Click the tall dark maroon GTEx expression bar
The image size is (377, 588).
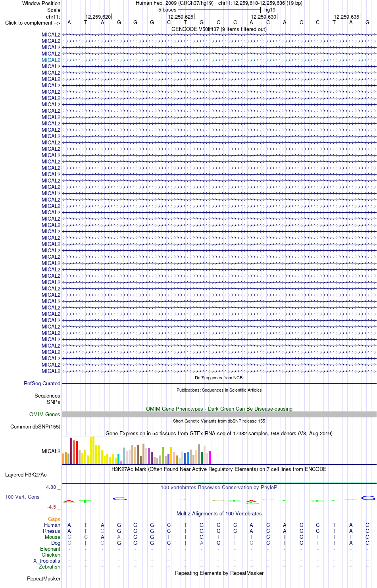(x=71, y=451)
